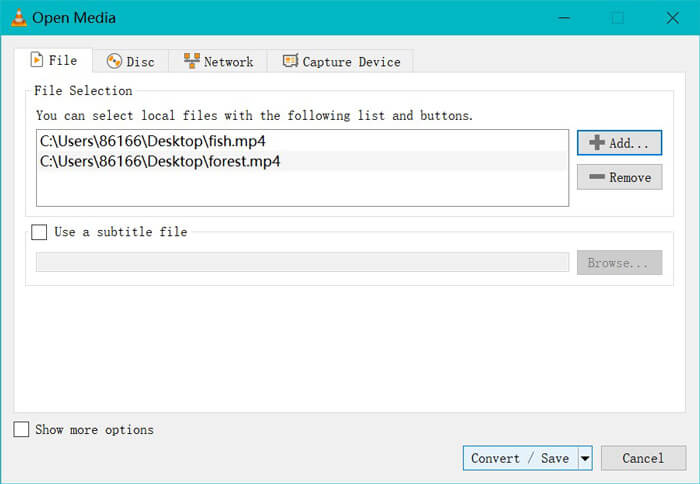Click the VLC cone icon in title bar
The height and width of the screenshot is (484, 700).
tap(18, 18)
